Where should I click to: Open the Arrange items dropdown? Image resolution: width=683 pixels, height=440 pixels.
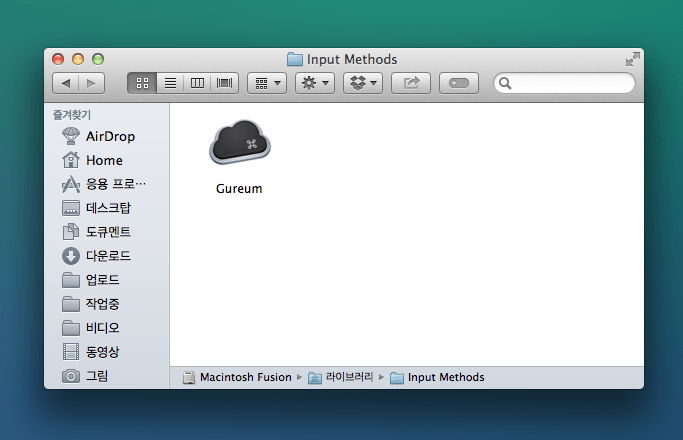click(x=267, y=83)
